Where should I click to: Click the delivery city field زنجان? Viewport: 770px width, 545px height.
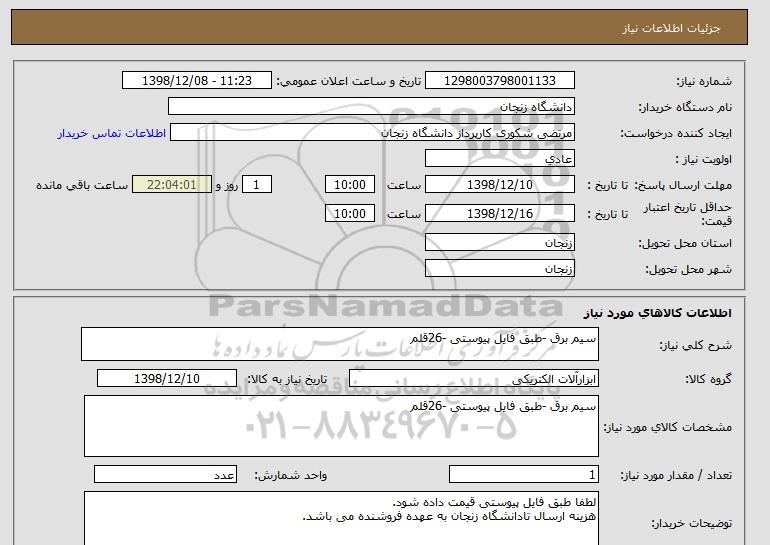coord(499,269)
